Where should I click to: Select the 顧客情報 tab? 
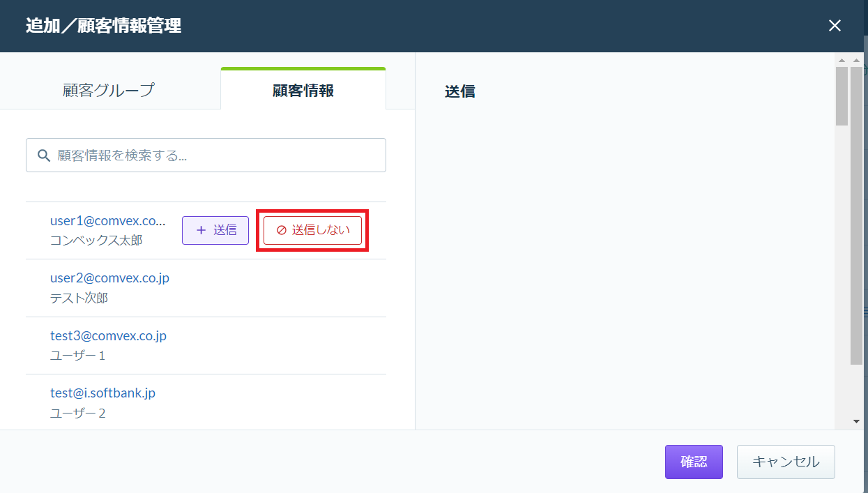pyautogui.click(x=303, y=90)
